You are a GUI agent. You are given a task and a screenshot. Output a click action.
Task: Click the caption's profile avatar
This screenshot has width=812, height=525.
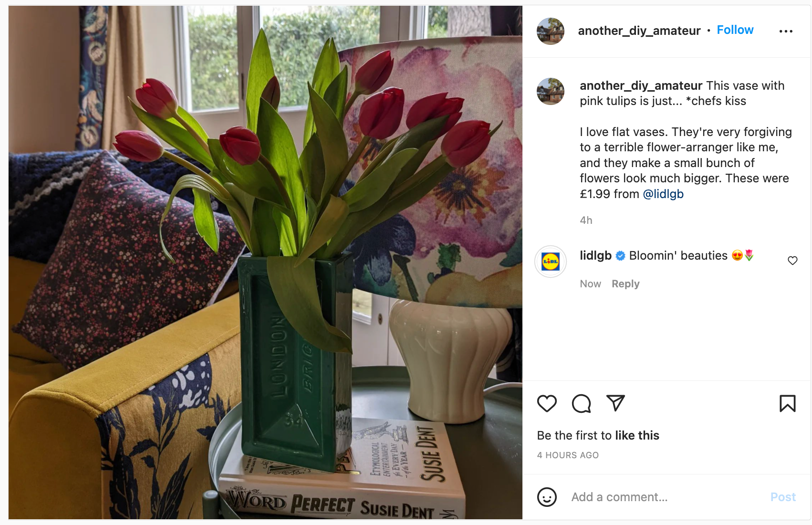click(x=551, y=91)
